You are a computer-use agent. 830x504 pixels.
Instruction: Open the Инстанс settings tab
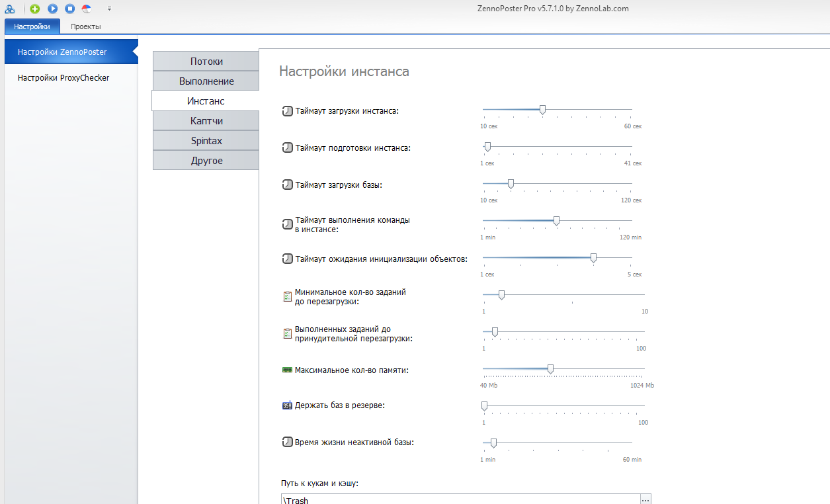[206, 101]
